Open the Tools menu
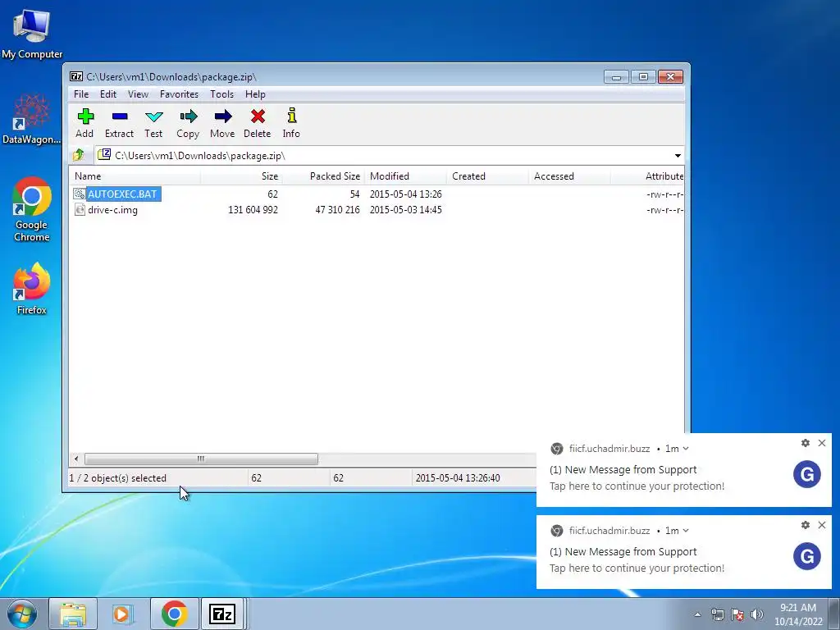 click(x=221, y=94)
